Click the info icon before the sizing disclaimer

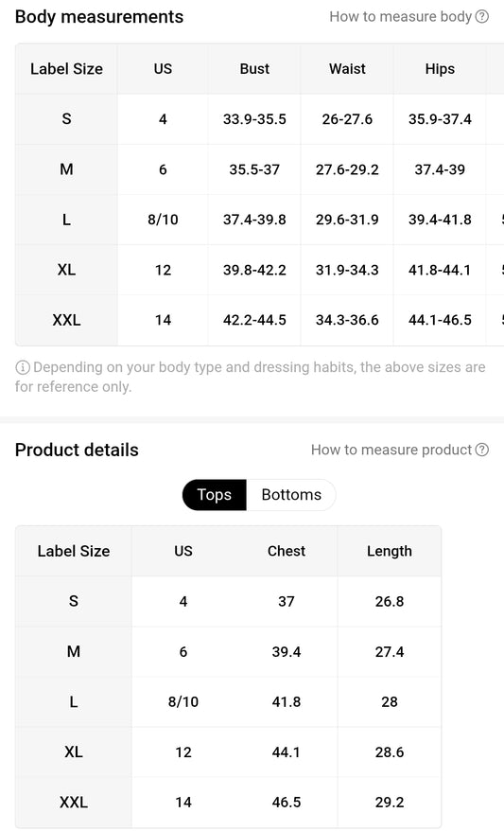(x=23, y=366)
